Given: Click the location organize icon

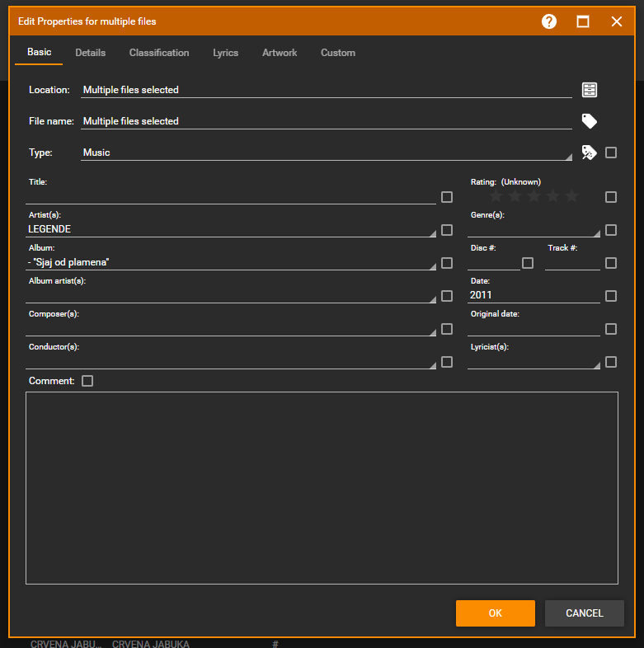Looking at the screenshot, I should (x=589, y=90).
